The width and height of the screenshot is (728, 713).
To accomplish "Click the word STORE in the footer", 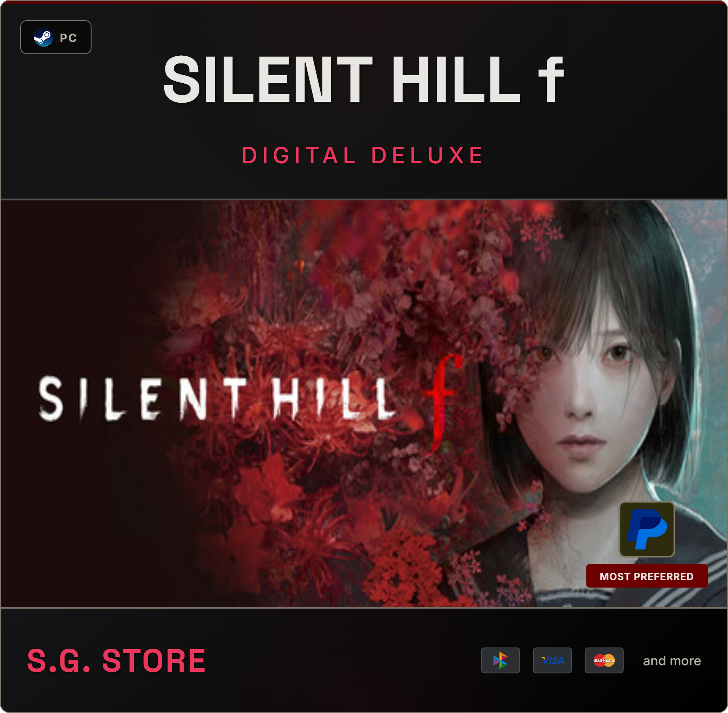I will tap(154, 661).
